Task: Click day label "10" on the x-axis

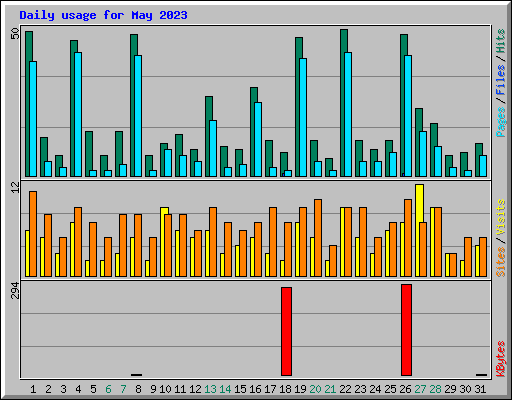Action: click(x=165, y=389)
